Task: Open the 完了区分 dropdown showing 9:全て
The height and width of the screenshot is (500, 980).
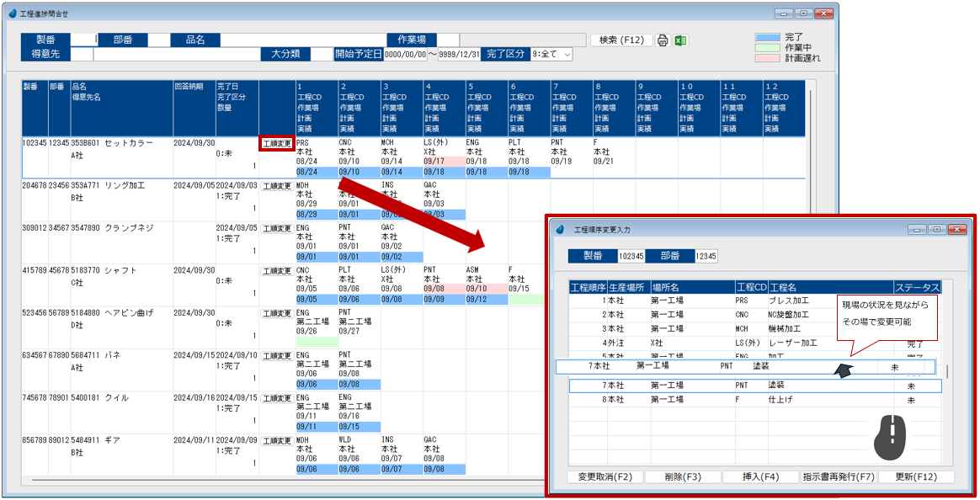Action: [x=551, y=54]
